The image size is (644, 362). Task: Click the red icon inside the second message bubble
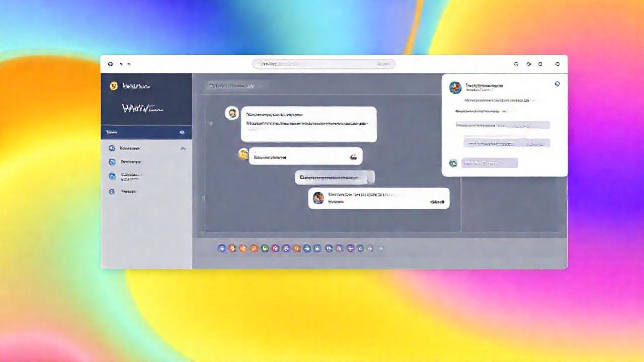tap(354, 157)
